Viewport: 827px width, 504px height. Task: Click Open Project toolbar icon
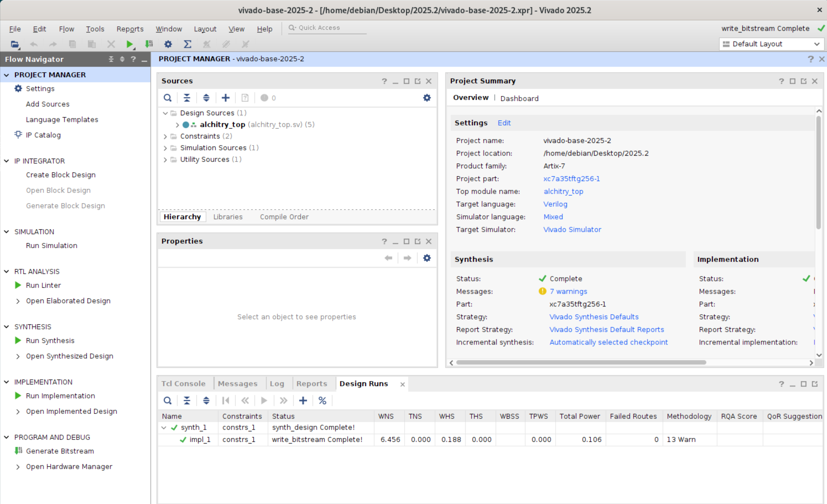[14, 44]
